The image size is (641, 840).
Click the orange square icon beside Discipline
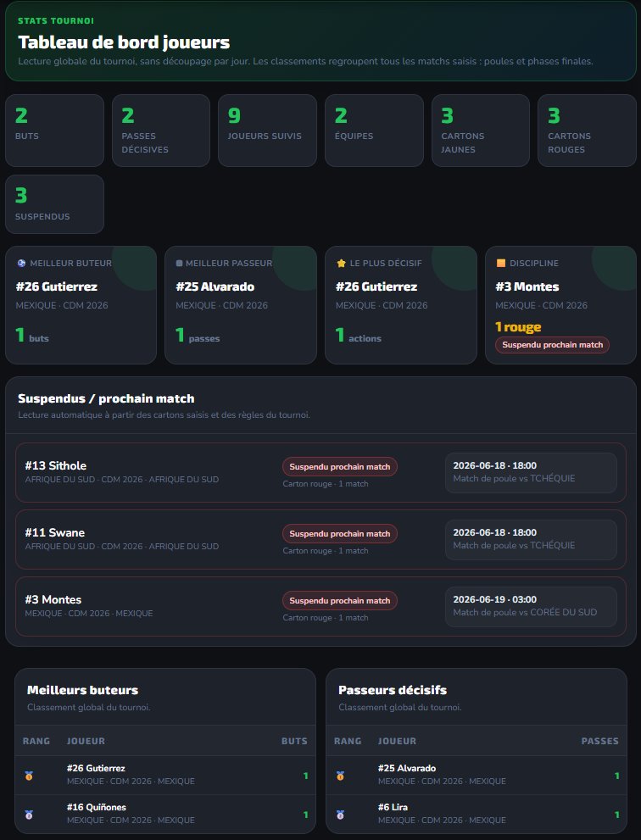pyautogui.click(x=501, y=263)
